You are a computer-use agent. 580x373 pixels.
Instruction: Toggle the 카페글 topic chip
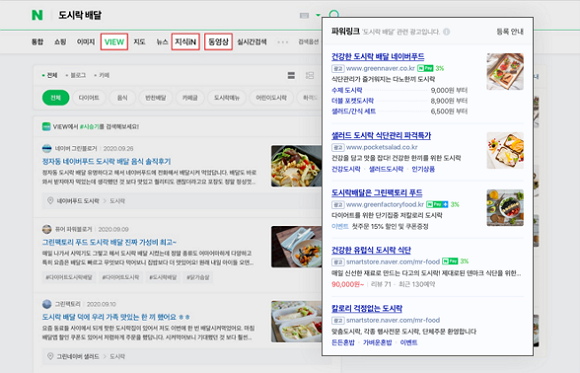tap(190, 98)
